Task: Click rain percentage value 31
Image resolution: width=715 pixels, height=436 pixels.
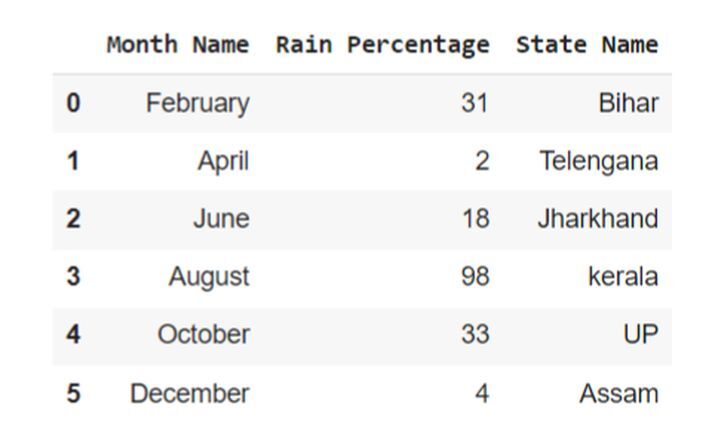Action: coord(475,103)
